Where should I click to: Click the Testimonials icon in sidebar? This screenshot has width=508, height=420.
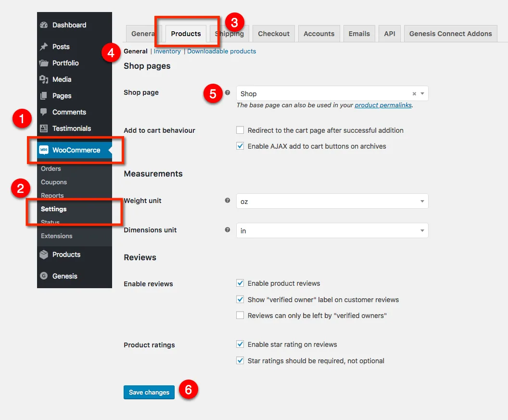[44, 128]
